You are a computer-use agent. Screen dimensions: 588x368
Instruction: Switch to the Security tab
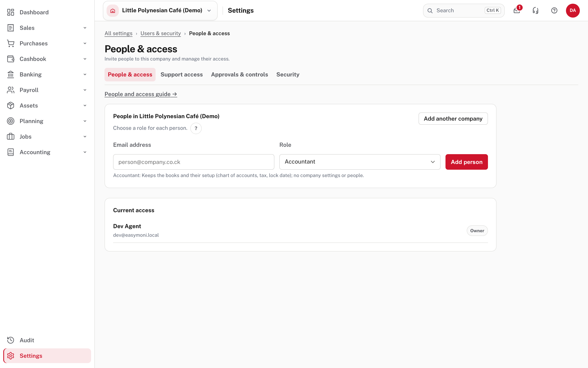288,74
